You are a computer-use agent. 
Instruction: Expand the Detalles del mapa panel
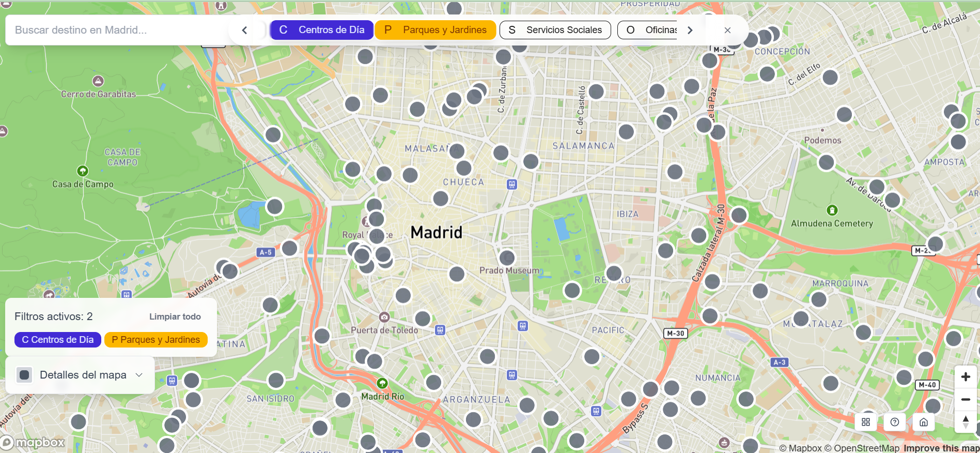coord(80,375)
